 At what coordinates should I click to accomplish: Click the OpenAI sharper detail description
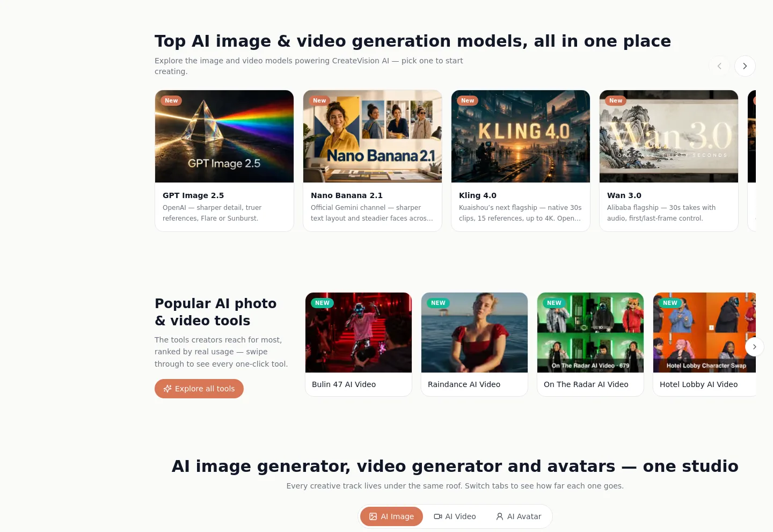212,213
